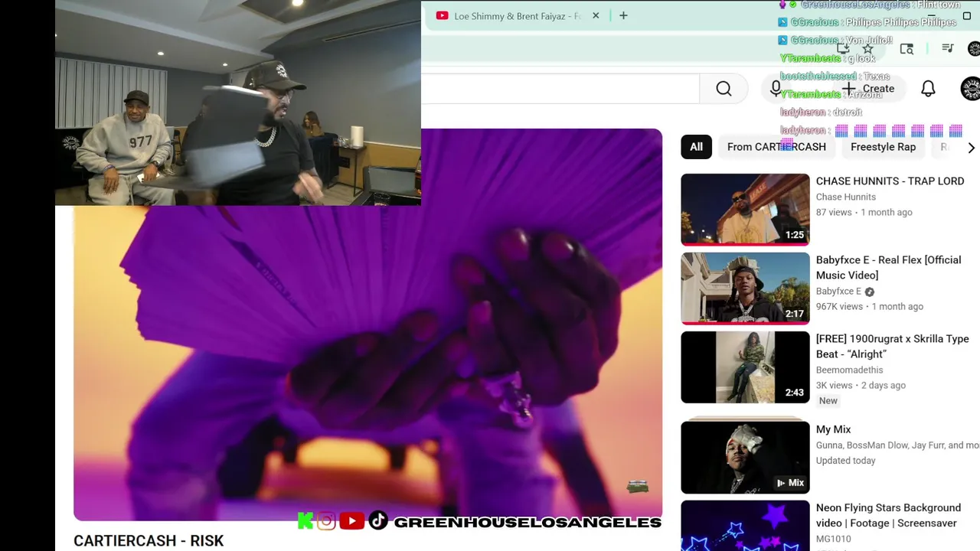Open the browser profile avatar in the toolbar
This screenshot has height=551, width=980.
tap(974, 49)
